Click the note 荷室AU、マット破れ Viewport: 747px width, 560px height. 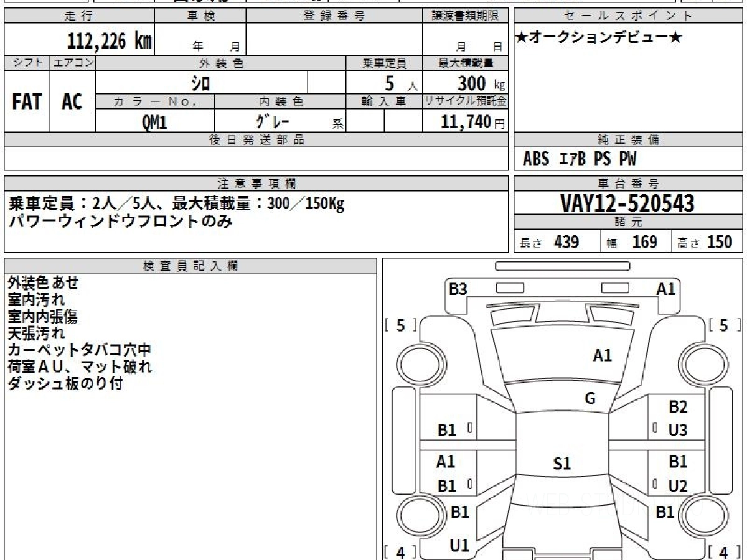(80, 367)
